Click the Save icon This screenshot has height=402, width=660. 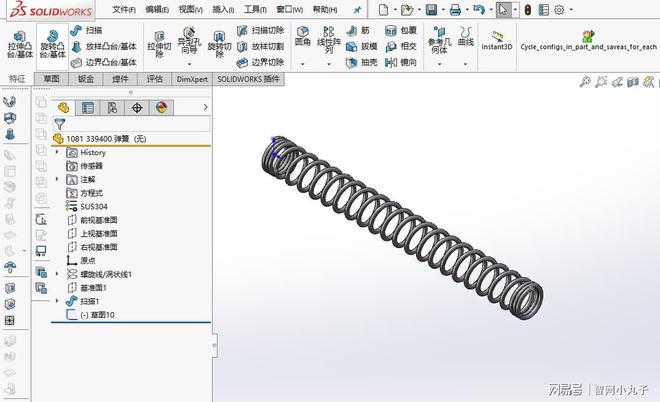pyautogui.click(x=431, y=9)
